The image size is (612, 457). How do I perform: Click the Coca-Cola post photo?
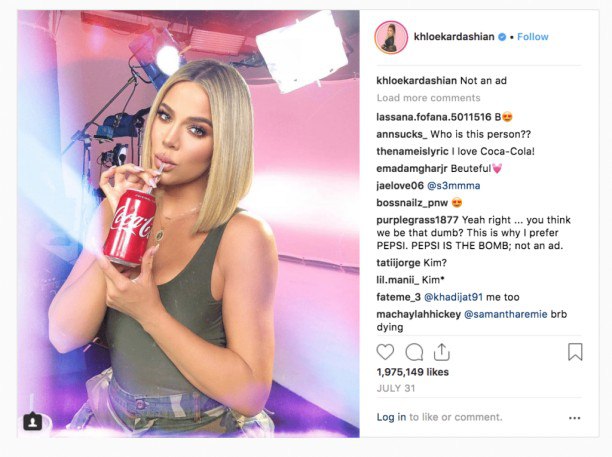(x=188, y=224)
